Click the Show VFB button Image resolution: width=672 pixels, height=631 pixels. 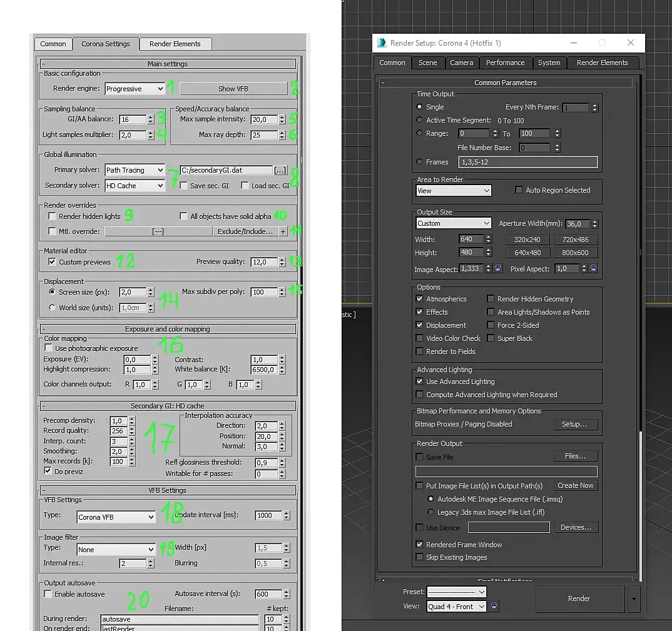click(x=233, y=89)
